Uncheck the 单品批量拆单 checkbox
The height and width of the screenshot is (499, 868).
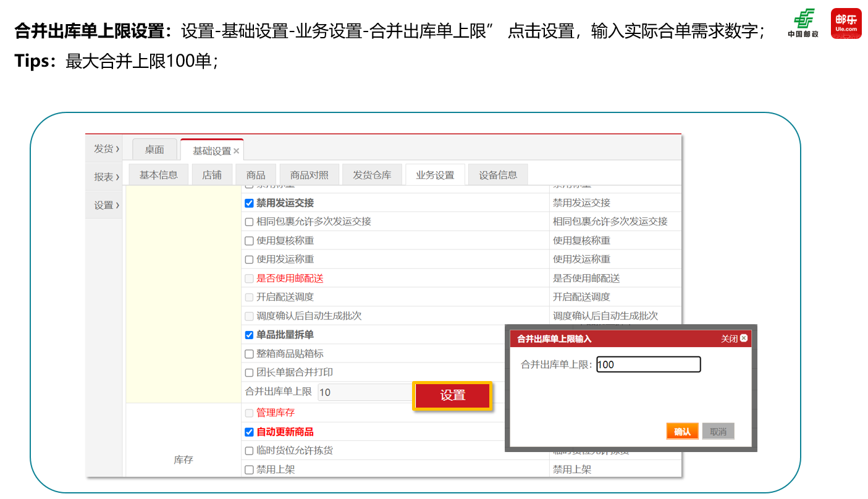pyautogui.click(x=250, y=335)
